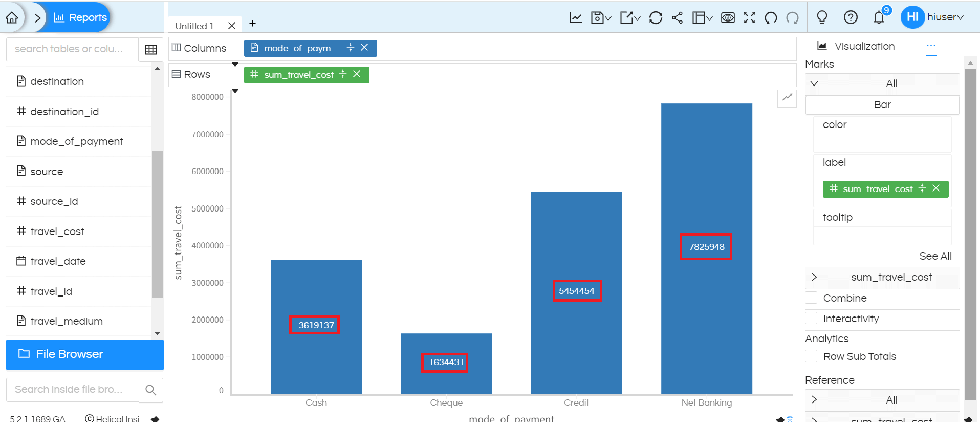
Task: Click the visualization panel scrollbar
Action: coord(970,234)
